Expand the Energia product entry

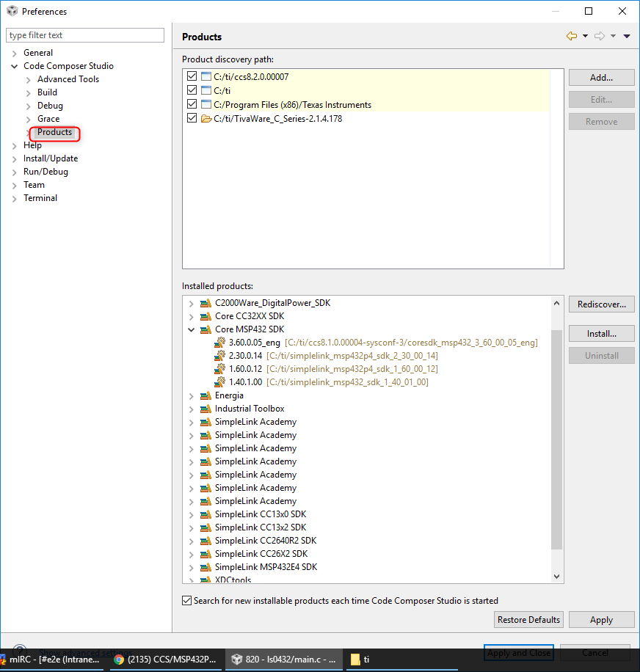tap(192, 395)
